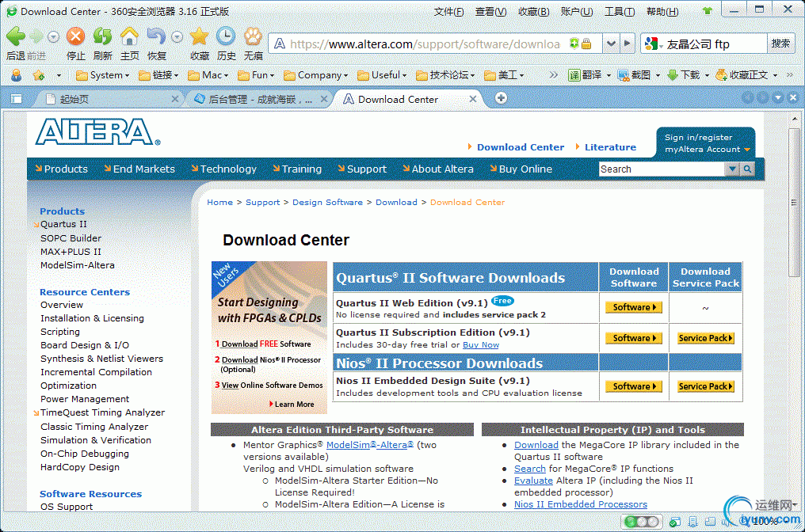The height and width of the screenshot is (532, 805).
Task: Click the green shield icon in address bar
Action: coord(574,44)
